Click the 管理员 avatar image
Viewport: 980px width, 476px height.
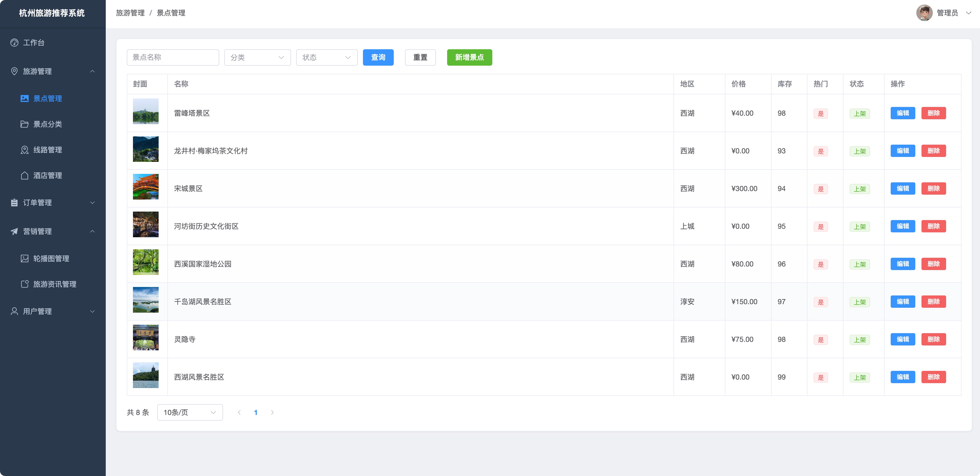point(924,13)
